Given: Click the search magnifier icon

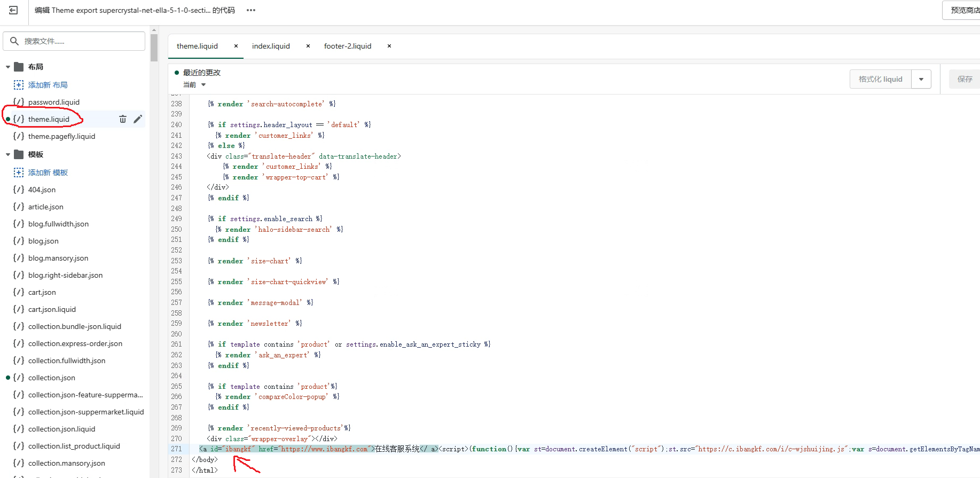Looking at the screenshot, I should [14, 41].
